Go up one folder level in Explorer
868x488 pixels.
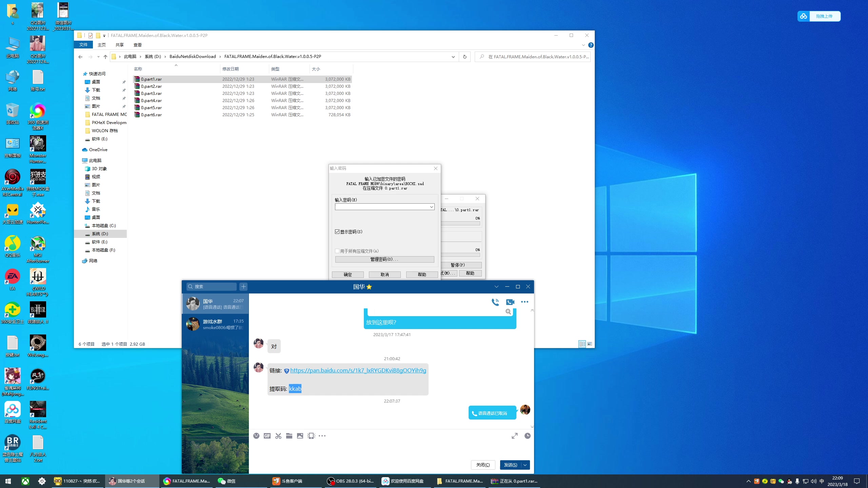[x=105, y=57]
